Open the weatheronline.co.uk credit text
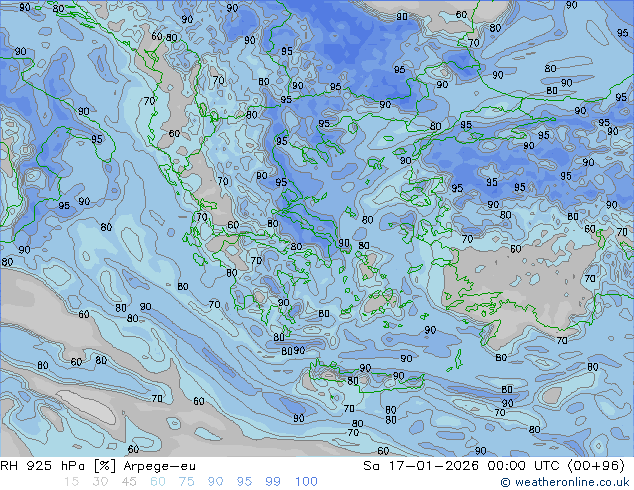The image size is (634, 490). click(x=565, y=482)
